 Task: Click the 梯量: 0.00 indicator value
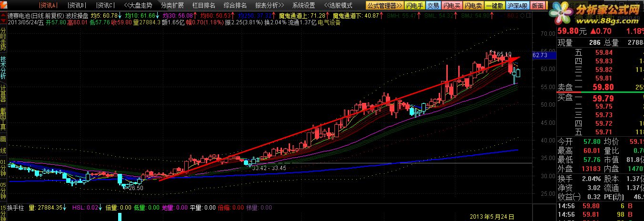[259, 208]
